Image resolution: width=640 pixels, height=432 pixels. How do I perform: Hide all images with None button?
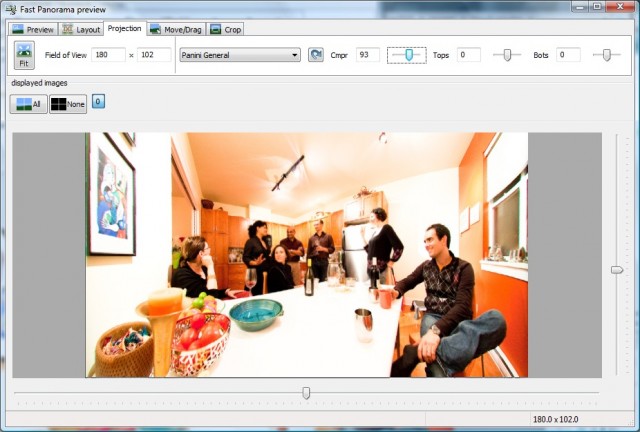coord(68,103)
